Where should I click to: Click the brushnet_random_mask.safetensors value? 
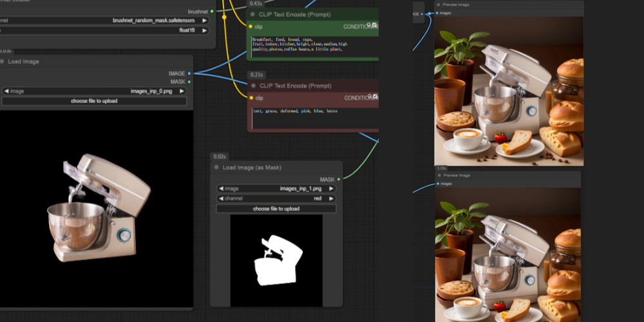[154, 20]
